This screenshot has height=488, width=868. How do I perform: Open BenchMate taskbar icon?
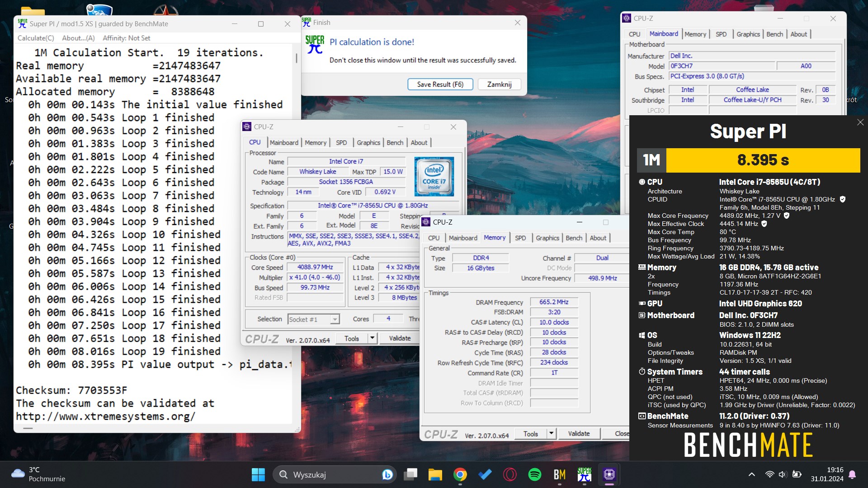pyautogui.click(x=560, y=474)
